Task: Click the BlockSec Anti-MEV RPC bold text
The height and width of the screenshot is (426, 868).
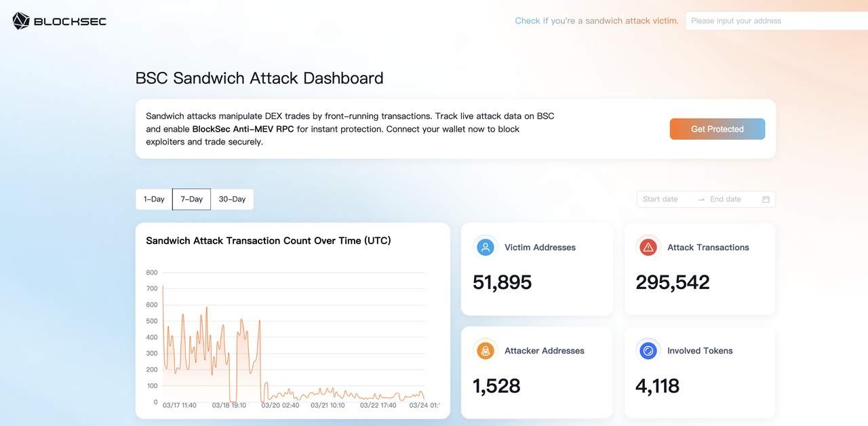Action: pyautogui.click(x=243, y=129)
